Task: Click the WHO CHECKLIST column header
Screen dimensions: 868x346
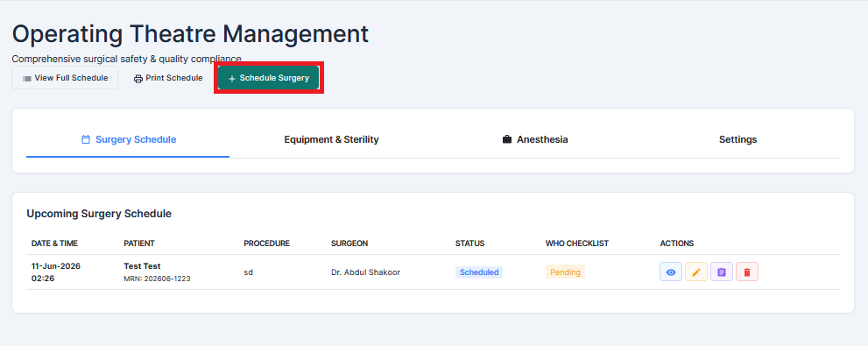Action: tap(577, 244)
